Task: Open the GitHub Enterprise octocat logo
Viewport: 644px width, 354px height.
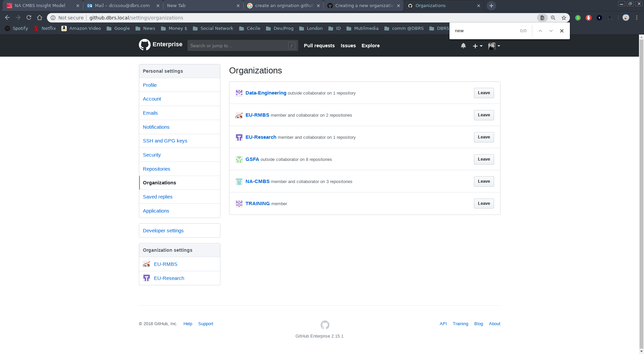Action: pos(145,45)
